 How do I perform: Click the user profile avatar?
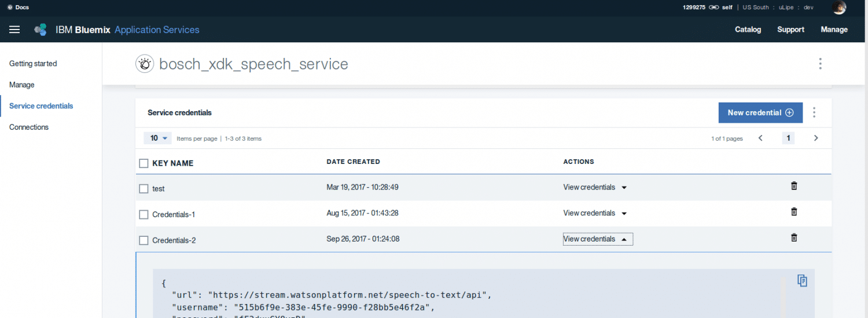click(838, 8)
